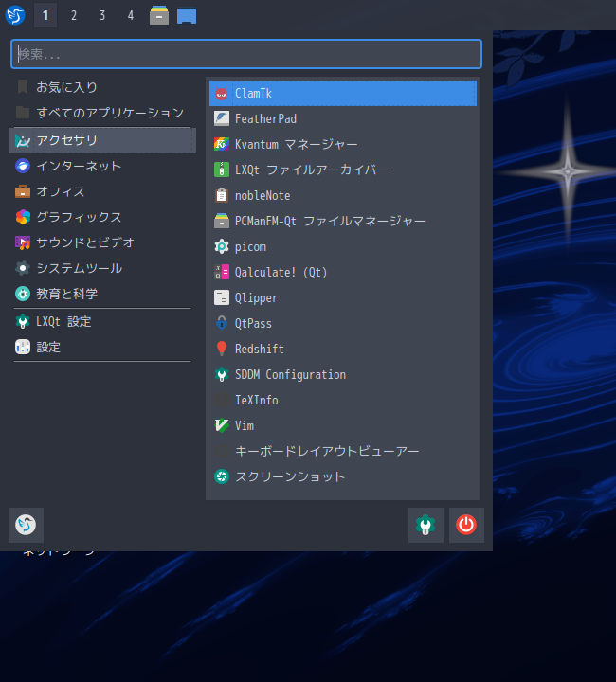Screen dimensions: 616x682
Task: Click the PCManFM-Qt ファイルマネージャー text label
Action: click(x=330, y=221)
